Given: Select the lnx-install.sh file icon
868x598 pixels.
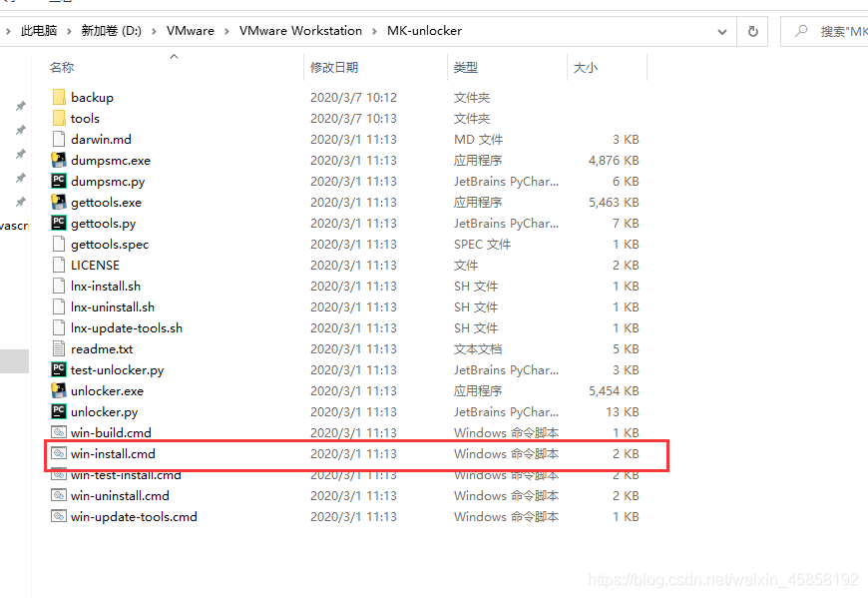Looking at the screenshot, I should click(x=59, y=287).
